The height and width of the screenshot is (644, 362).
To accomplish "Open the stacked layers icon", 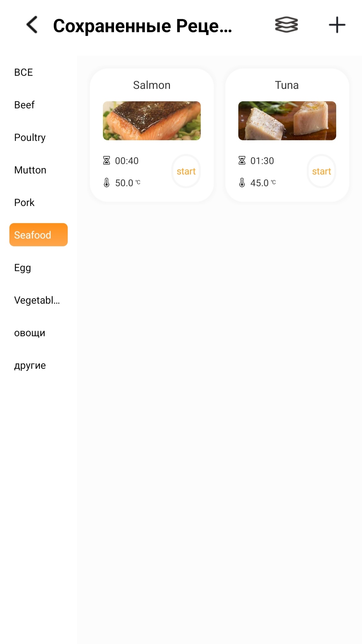I will pyautogui.click(x=286, y=25).
